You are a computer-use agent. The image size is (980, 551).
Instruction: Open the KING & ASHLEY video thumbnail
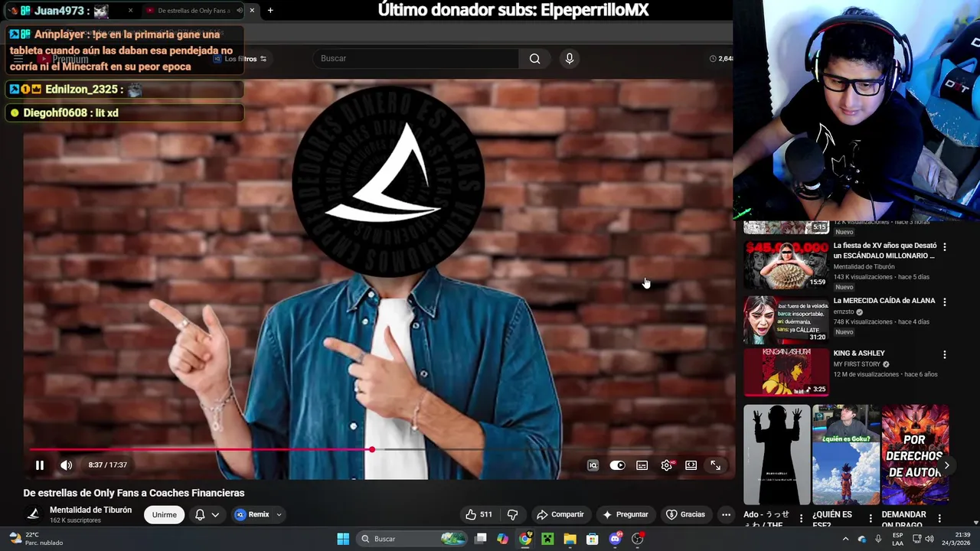click(786, 372)
